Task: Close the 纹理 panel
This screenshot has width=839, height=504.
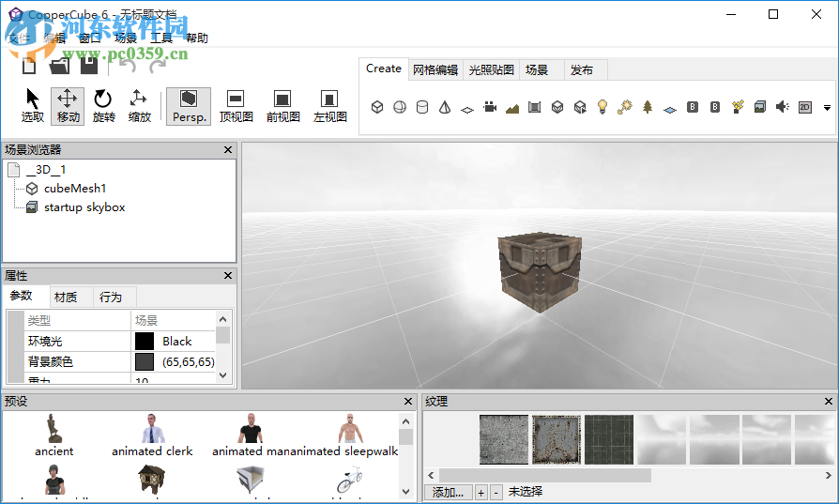Action: pyautogui.click(x=829, y=402)
